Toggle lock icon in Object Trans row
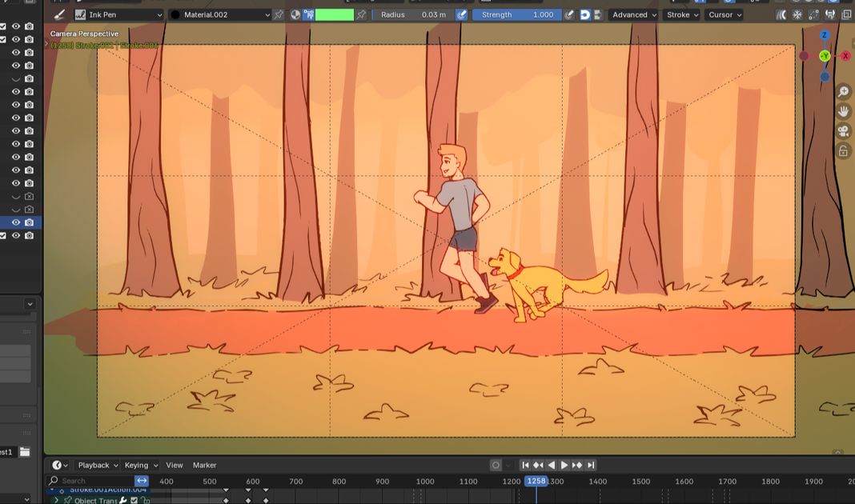Viewport: 855px width, 504px height. (146, 500)
